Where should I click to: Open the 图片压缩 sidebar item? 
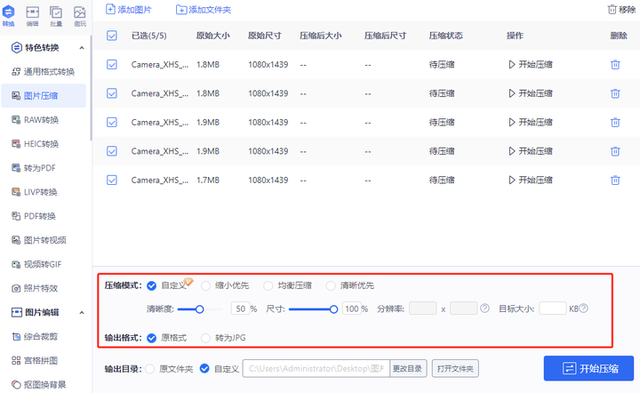click(x=44, y=96)
